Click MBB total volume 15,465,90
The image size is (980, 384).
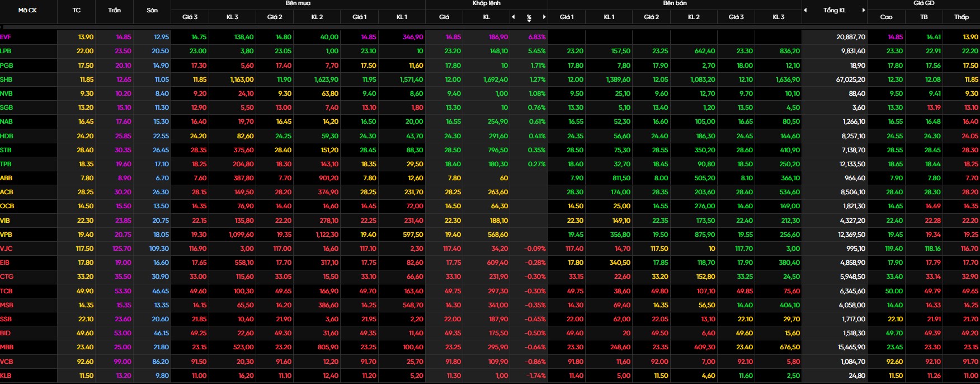851,347
